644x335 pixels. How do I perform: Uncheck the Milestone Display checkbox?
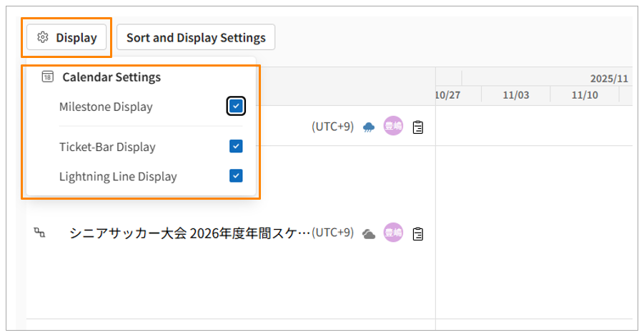tap(237, 107)
